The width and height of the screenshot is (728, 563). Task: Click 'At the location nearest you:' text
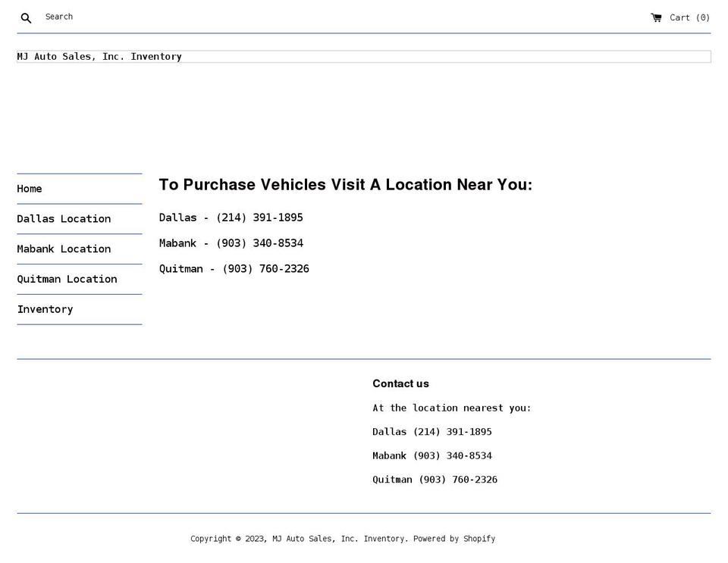tap(451, 408)
